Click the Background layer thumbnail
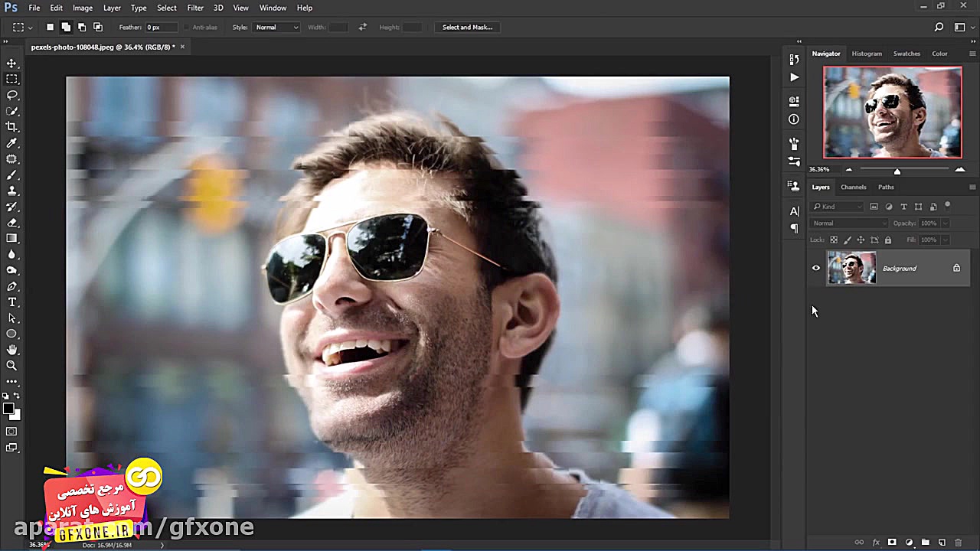This screenshot has height=551, width=980. tap(851, 268)
